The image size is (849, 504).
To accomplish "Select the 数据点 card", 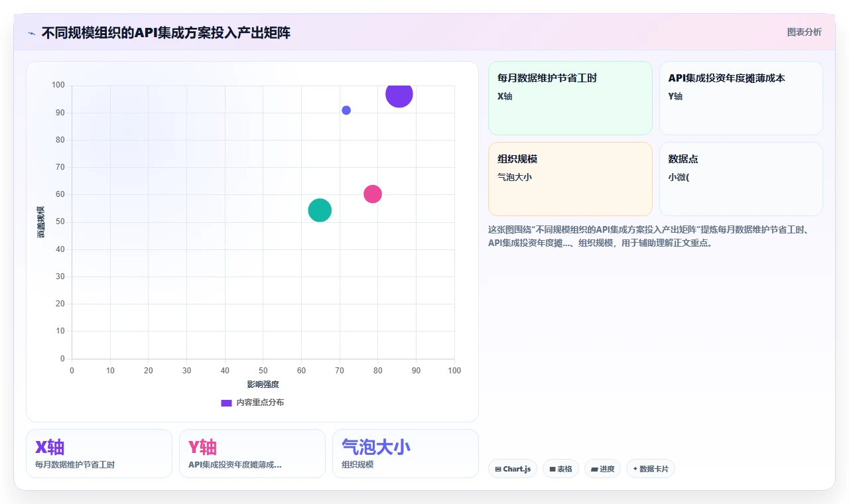I will click(741, 179).
